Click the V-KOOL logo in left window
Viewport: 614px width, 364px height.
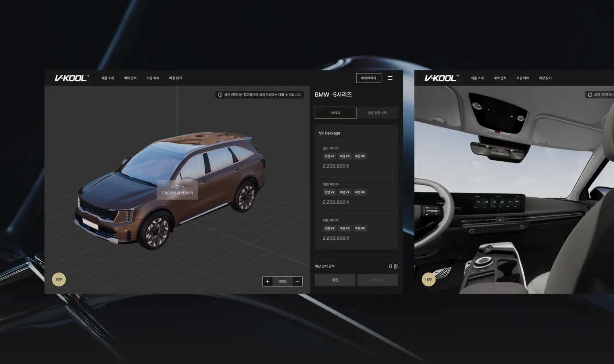click(x=72, y=78)
